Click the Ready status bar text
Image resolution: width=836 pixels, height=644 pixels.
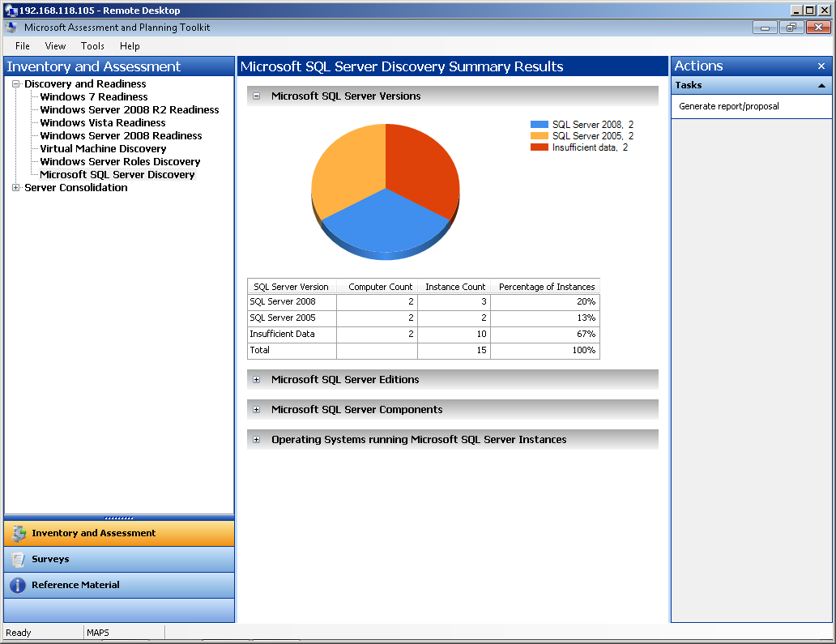pyautogui.click(x=19, y=633)
